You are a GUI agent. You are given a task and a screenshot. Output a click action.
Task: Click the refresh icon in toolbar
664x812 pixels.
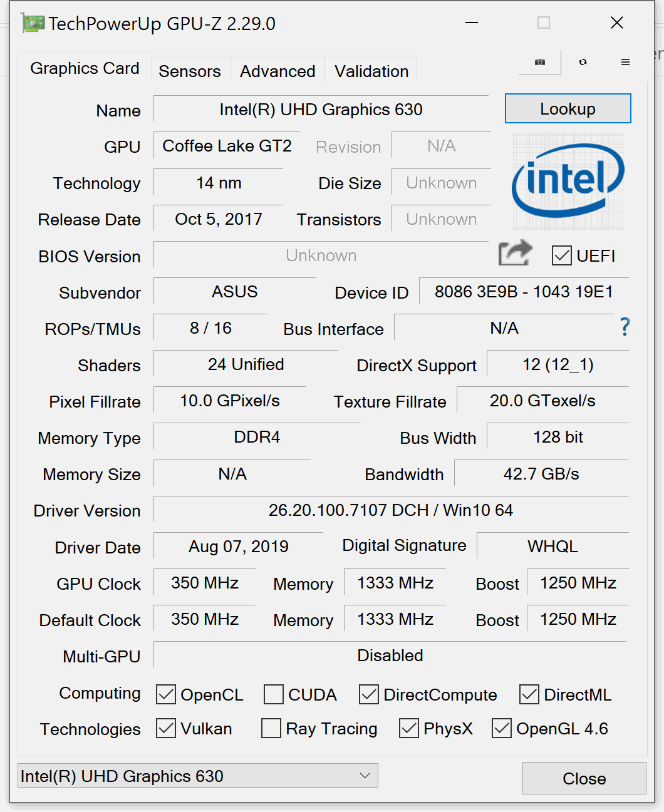coord(583,62)
